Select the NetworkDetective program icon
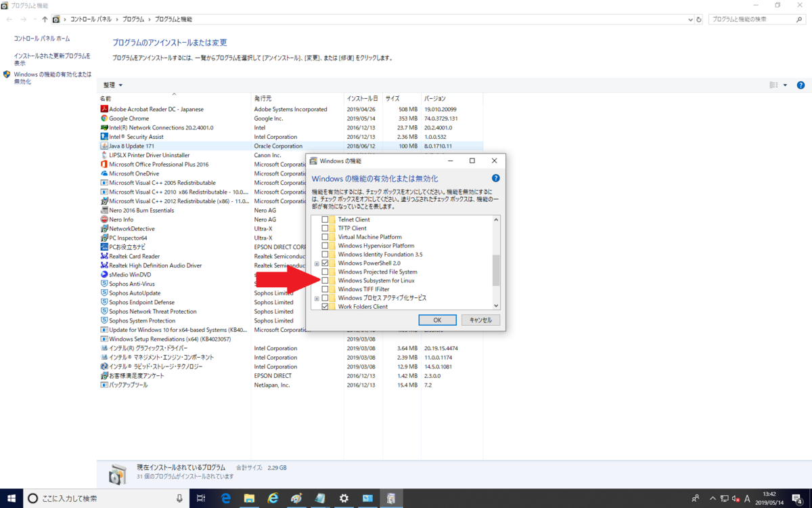Screen dimensions: 812x508 (x=104, y=229)
